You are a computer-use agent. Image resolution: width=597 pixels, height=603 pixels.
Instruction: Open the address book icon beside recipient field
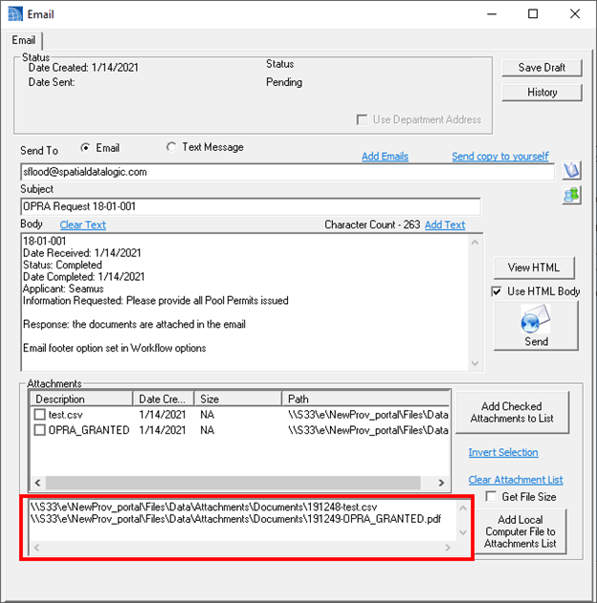[572, 170]
